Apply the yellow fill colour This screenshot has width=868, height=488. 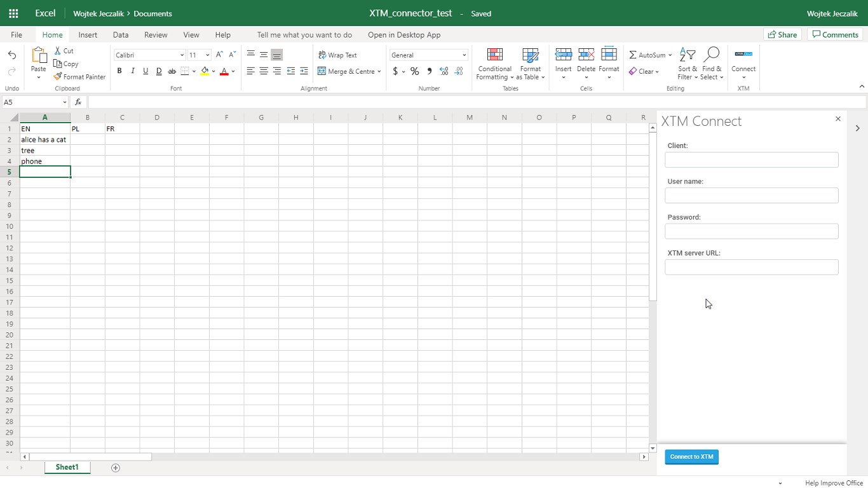(205, 71)
